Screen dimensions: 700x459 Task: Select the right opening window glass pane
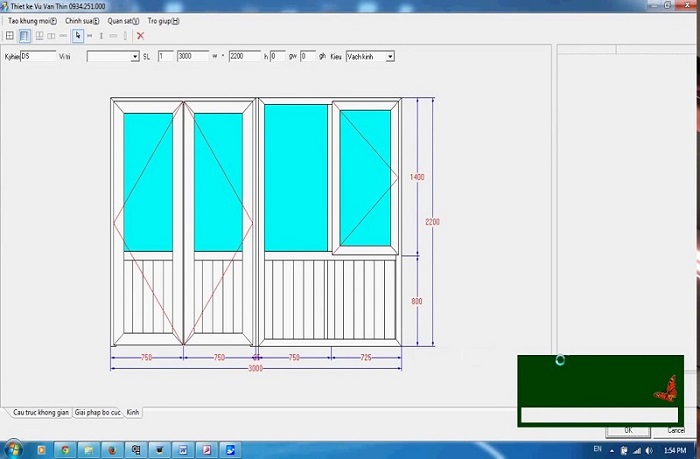click(x=365, y=178)
